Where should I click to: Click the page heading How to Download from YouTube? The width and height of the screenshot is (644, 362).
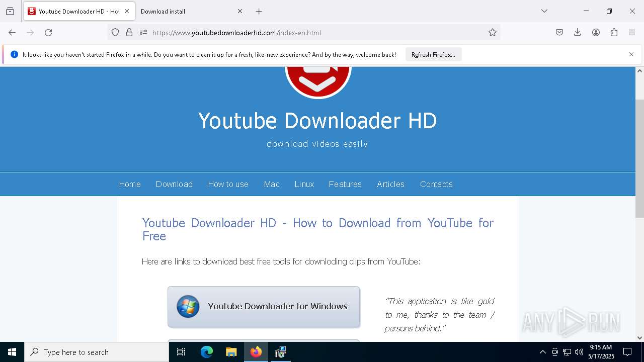tap(318, 229)
